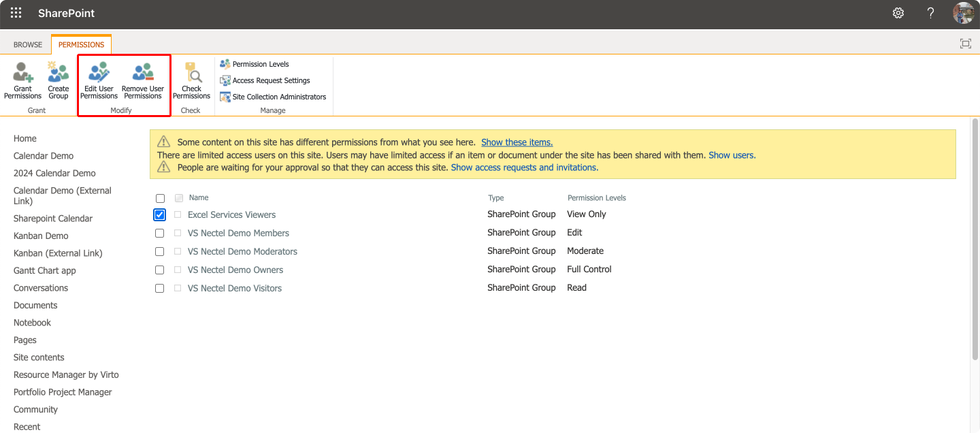This screenshot has width=980, height=433.
Task: Click Edit User Permissions ribbon button
Action: [99, 80]
